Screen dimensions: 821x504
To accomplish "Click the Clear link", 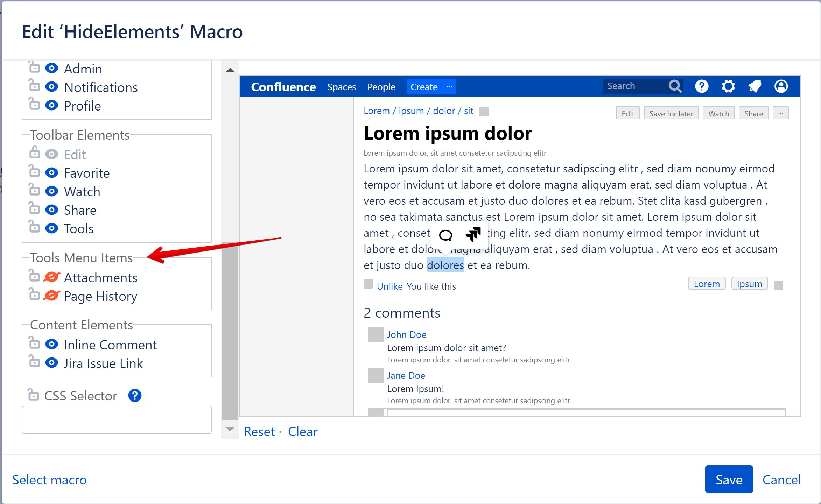I will tap(303, 432).
